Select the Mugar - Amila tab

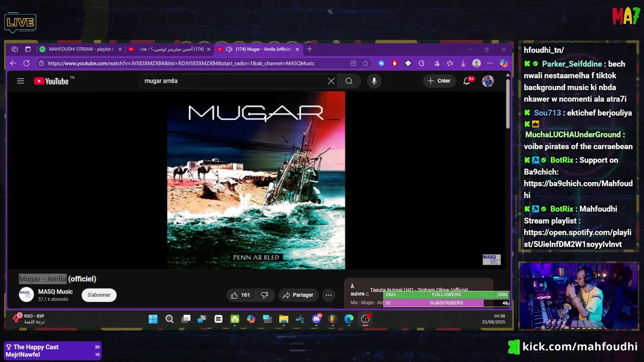[258, 49]
